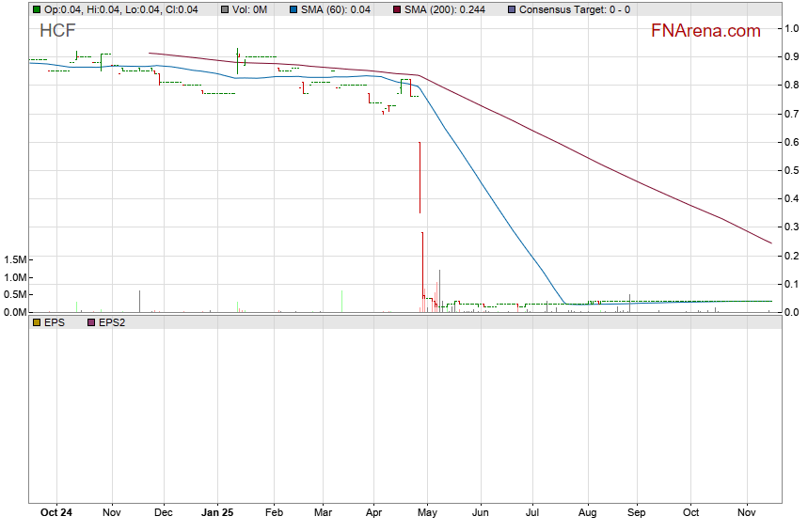The height and width of the screenshot is (532, 808).
Task: Select the Oct 24 date axis label
Action: point(57,514)
